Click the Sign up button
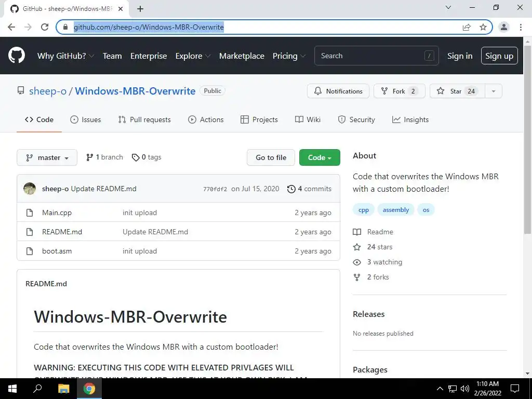 [x=499, y=56]
